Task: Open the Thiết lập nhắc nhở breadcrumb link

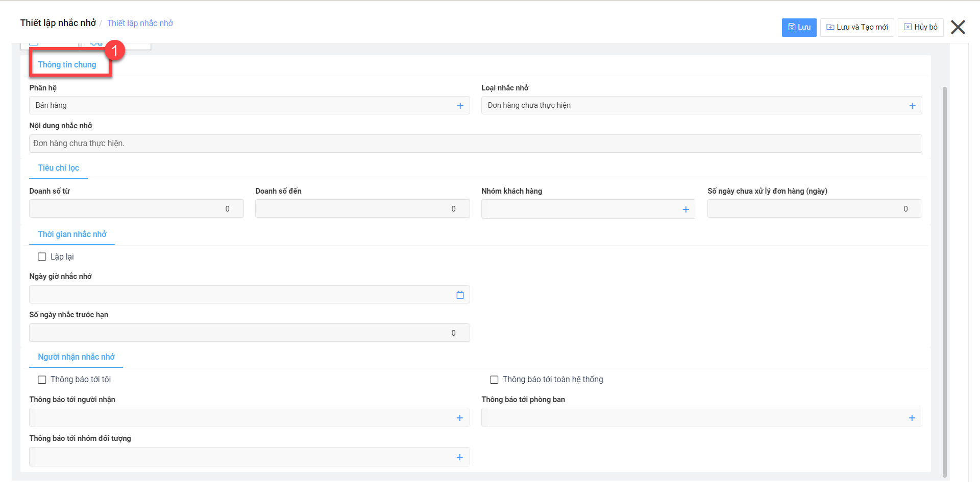Action: 140,23
